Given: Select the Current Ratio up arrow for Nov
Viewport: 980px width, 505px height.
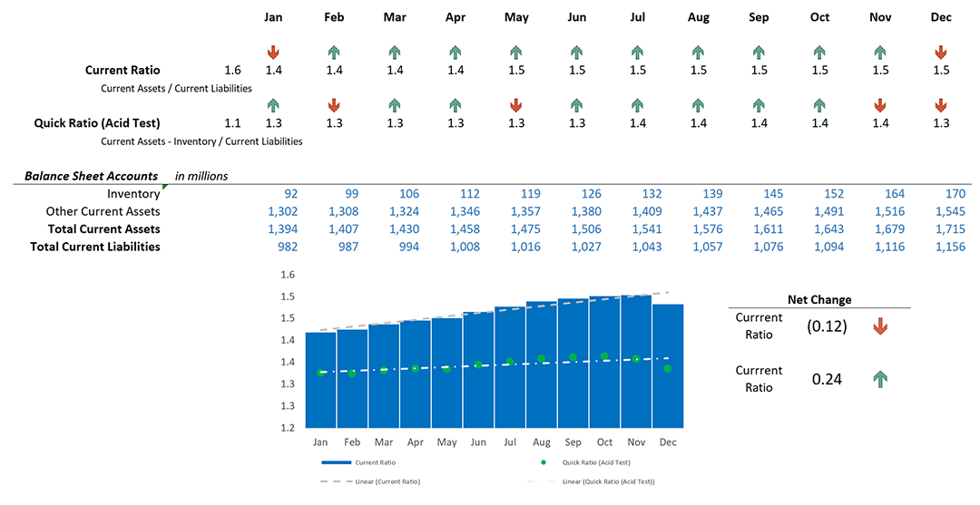Looking at the screenshot, I should [x=880, y=53].
